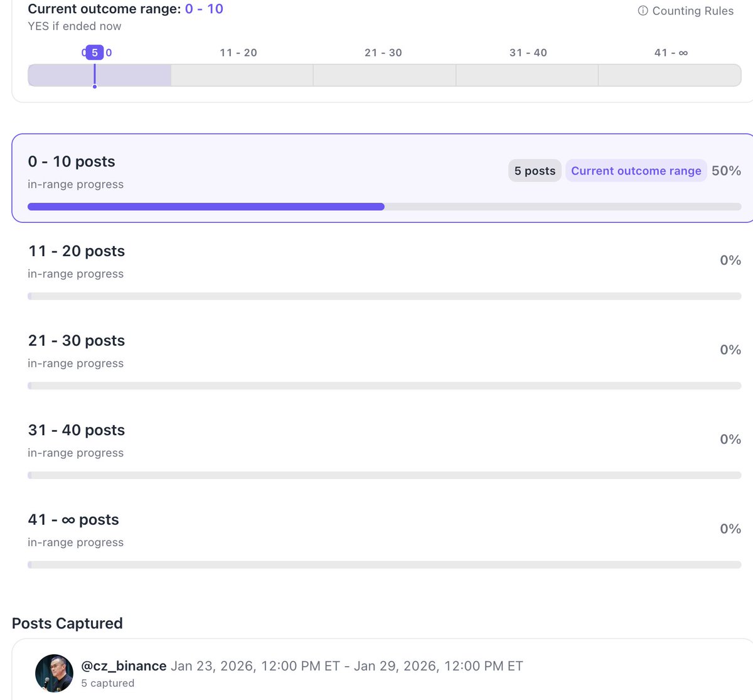Screen dimensions: 753x700
Task: Click the 0 - 10 posts purple progress bar
Action: pyautogui.click(x=206, y=207)
